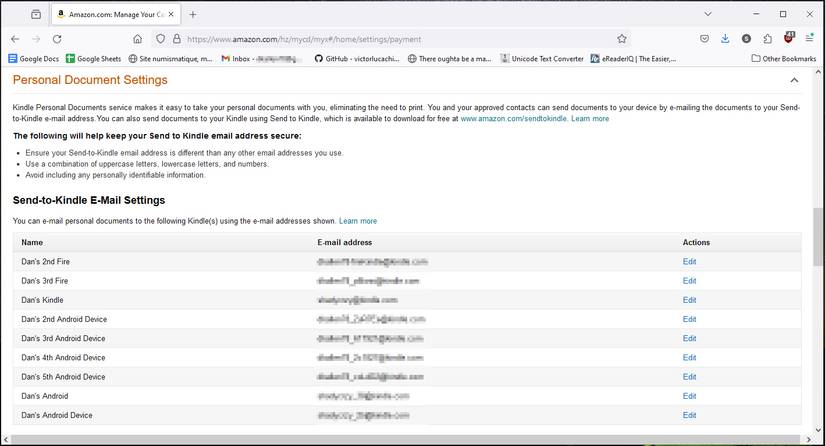Go back using the back arrow
Image resolution: width=825 pixels, height=446 pixels.
click(14, 39)
